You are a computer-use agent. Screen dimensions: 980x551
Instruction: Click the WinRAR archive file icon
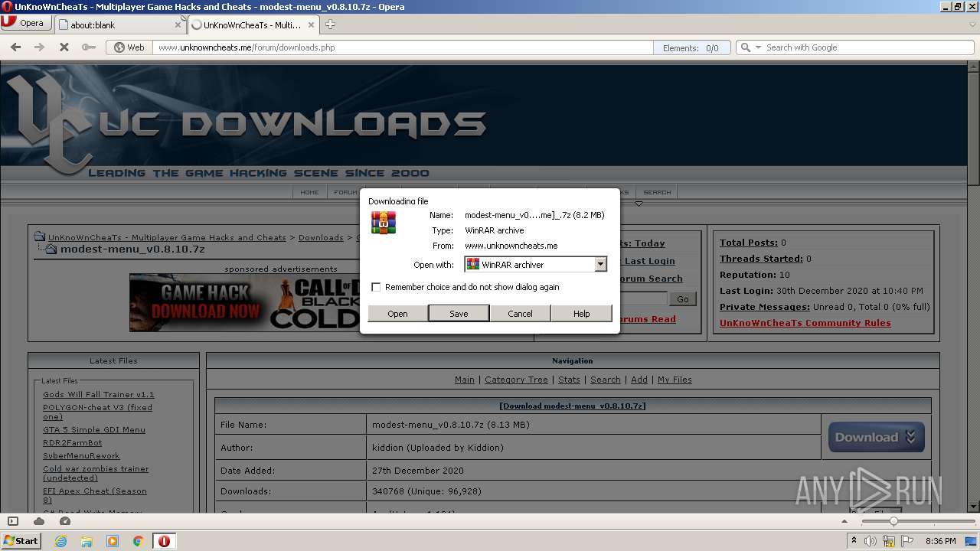pyautogui.click(x=384, y=223)
